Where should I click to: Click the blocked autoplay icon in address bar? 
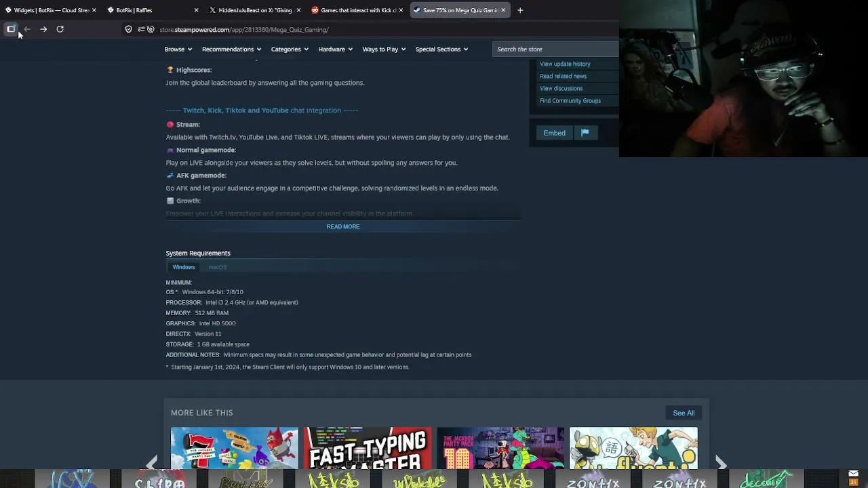tap(151, 29)
